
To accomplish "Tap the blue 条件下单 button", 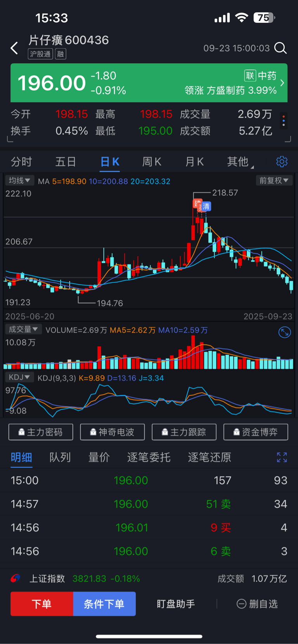I will point(104,604).
